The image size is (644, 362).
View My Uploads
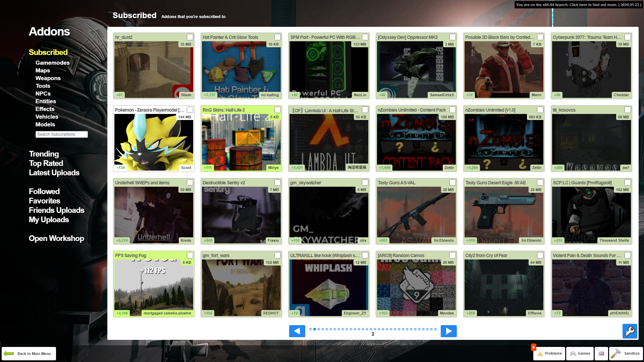pyautogui.click(x=49, y=220)
